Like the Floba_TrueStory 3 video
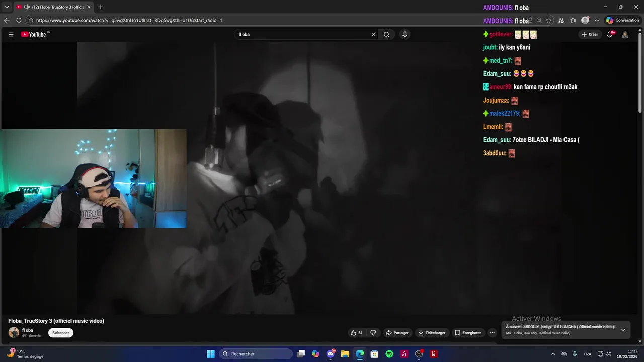 [357, 333]
